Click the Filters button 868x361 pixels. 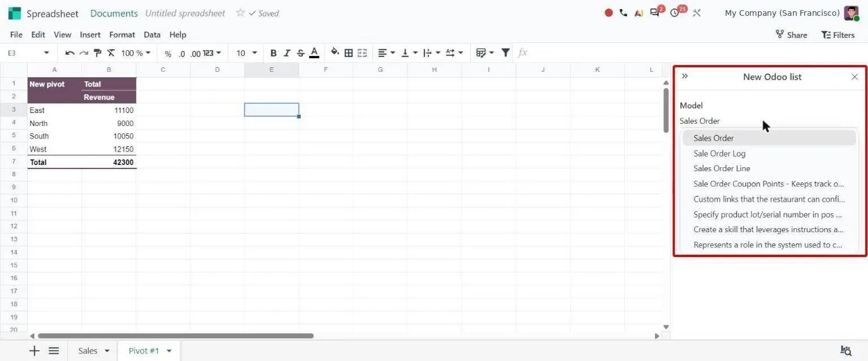tap(837, 34)
